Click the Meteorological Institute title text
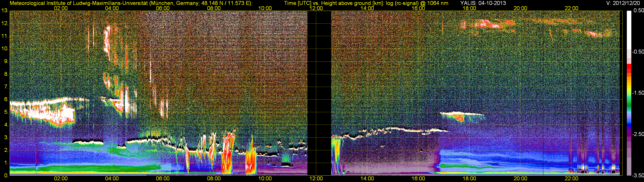The width and height of the screenshot is (644, 182). 131,3
